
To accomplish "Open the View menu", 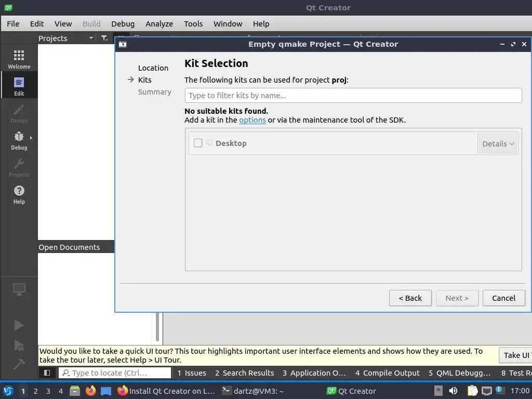I will 63,24.
